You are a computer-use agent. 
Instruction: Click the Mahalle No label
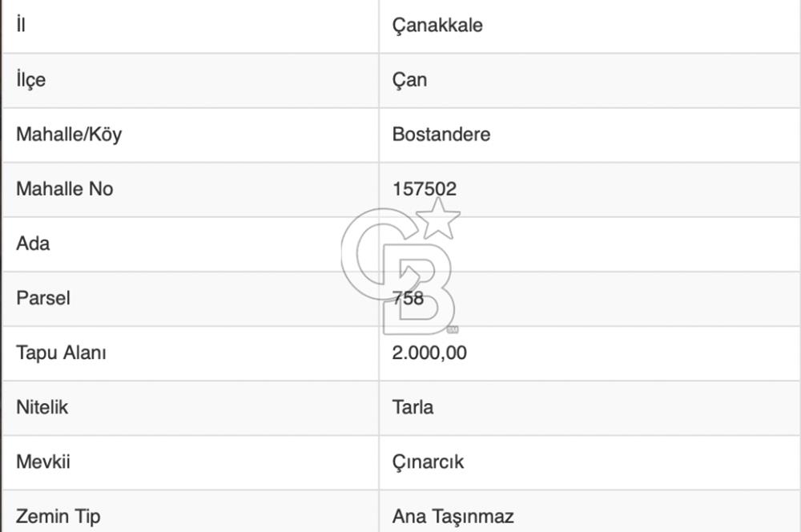(64, 189)
